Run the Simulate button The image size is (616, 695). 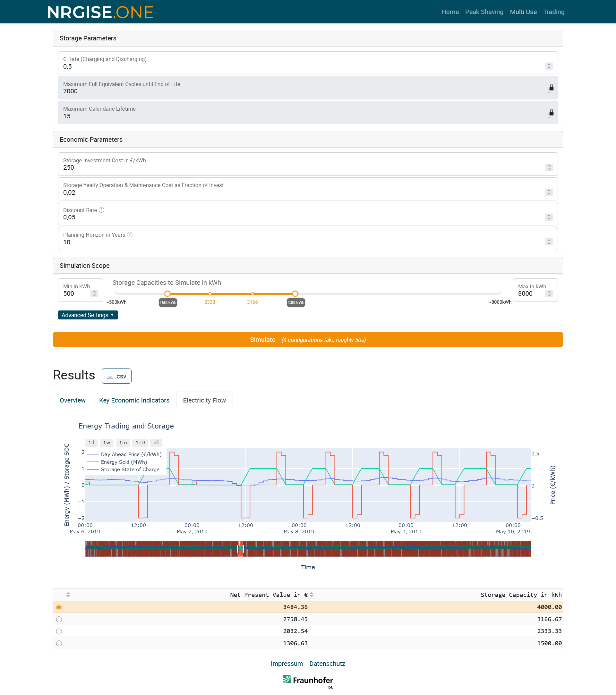pos(308,340)
